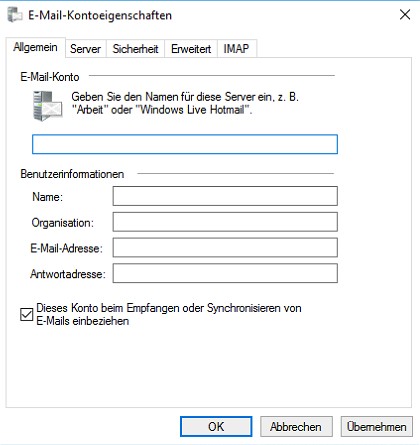
Task: Click the 'Organisation:' field label
Action: pos(63,223)
